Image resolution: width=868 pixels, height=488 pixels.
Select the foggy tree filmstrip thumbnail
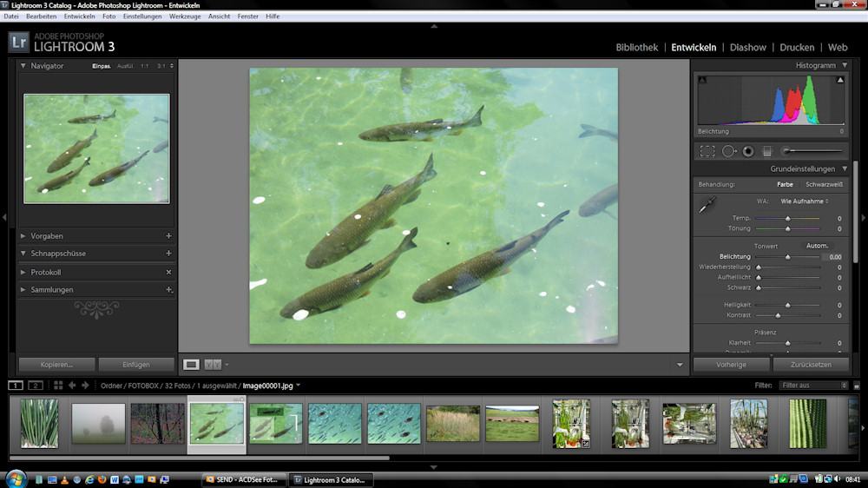pyautogui.click(x=98, y=424)
